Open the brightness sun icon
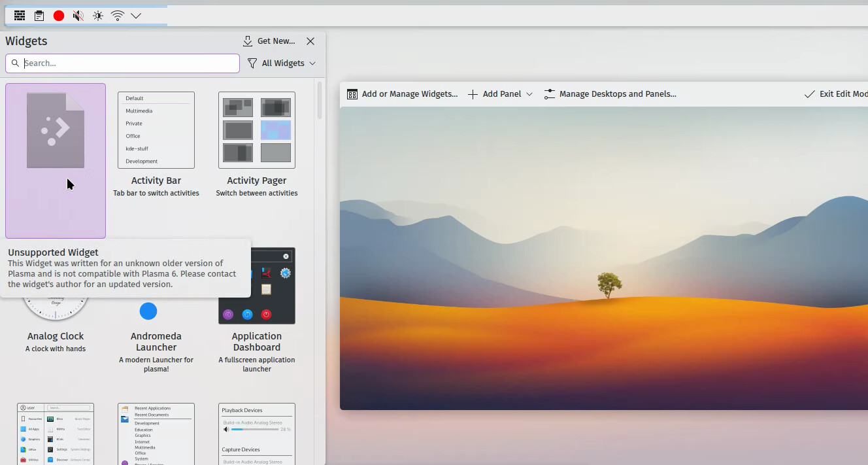868x465 pixels. click(98, 16)
